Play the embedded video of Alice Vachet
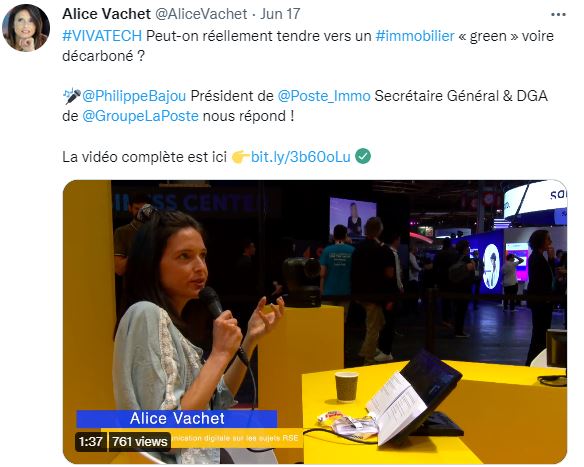The width and height of the screenshot is (584, 467). [315, 322]
